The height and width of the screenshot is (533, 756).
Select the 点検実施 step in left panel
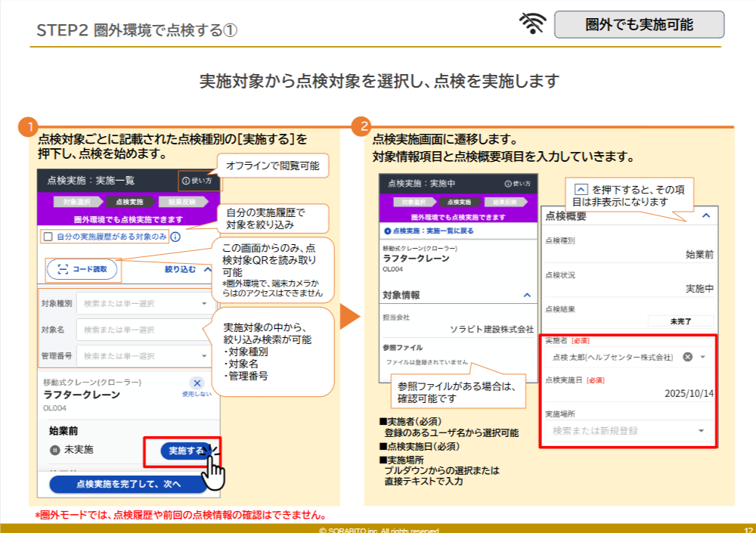129,202
